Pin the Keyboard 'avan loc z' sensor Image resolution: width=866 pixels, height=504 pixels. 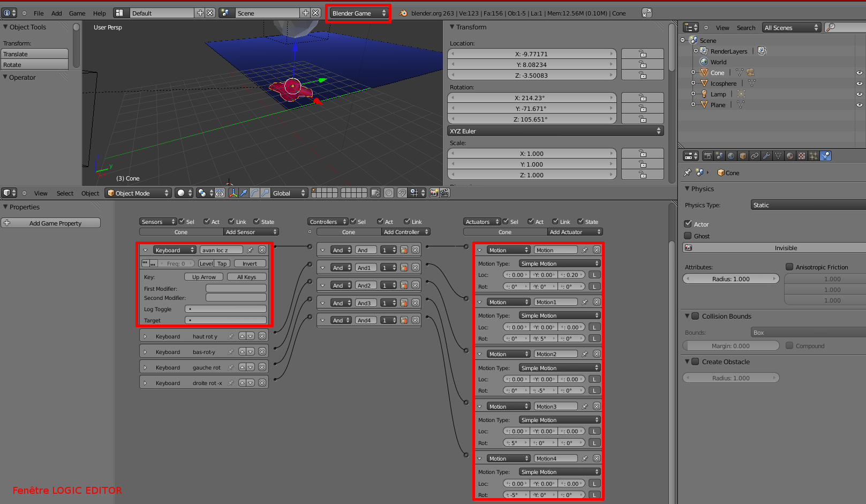pos(250,250)
